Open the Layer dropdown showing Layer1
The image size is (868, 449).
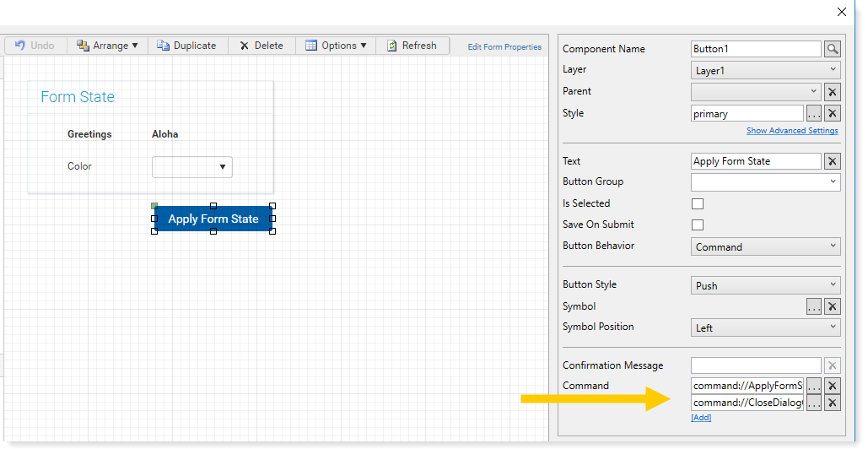(x=765, y=71)
